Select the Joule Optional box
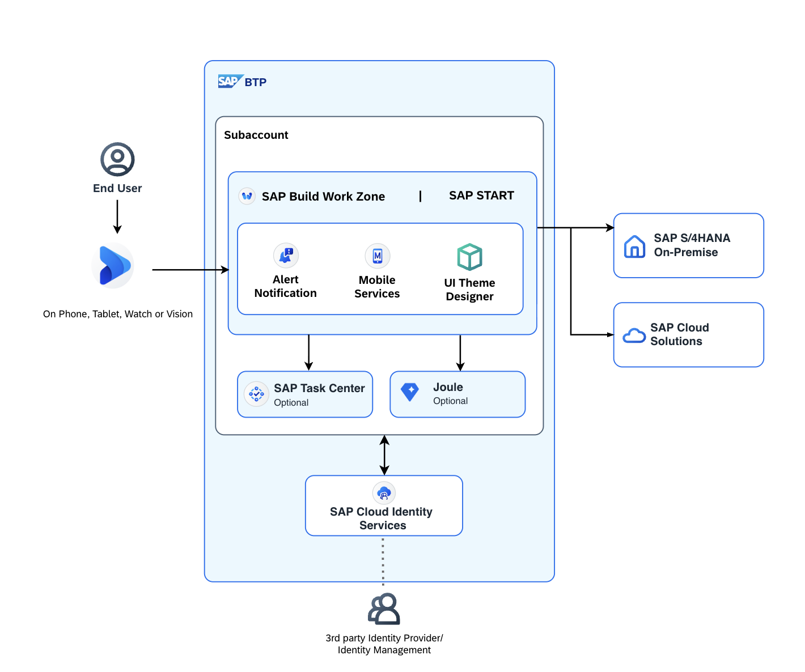This screenshot has width=805, height=672. coord(457,394)
